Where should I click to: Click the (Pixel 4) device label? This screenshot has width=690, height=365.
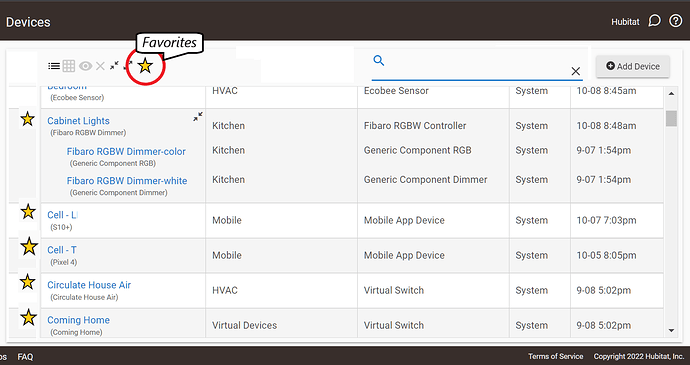[x=63, y=262]
